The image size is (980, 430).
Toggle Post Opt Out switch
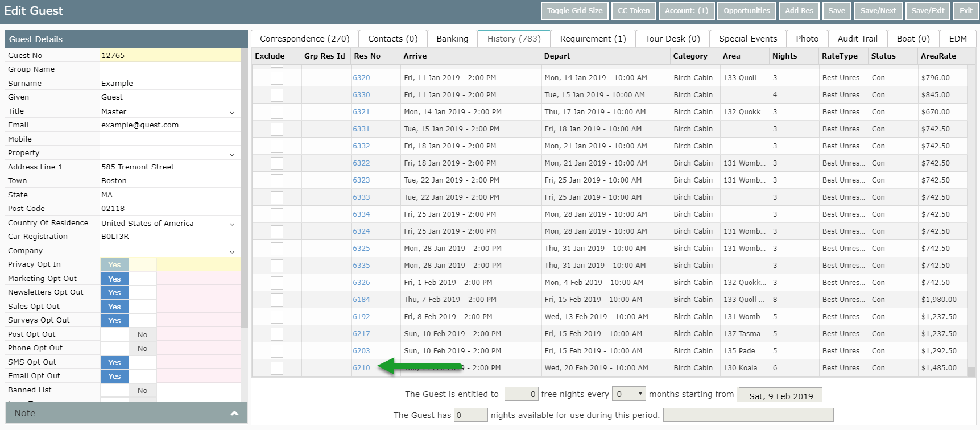pos(129,334)
